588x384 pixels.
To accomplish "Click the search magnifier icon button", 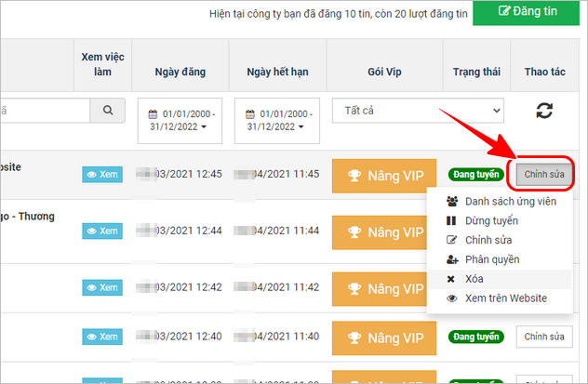I will pos(108,111).
